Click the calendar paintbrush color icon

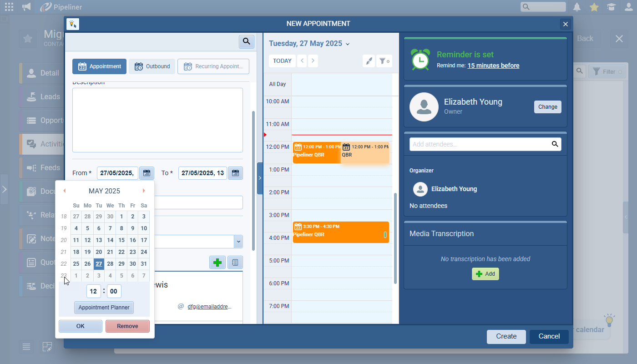coord(369,61)
